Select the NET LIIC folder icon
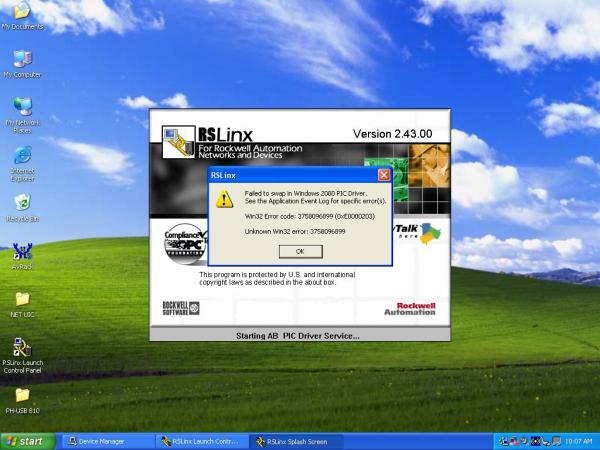Screen dimensions: 600x450 [x=22, y=305]
